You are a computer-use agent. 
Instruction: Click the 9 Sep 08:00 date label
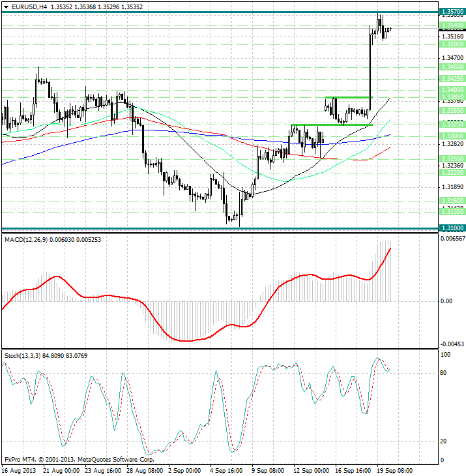pyautogui.click(x=268, y=471)
